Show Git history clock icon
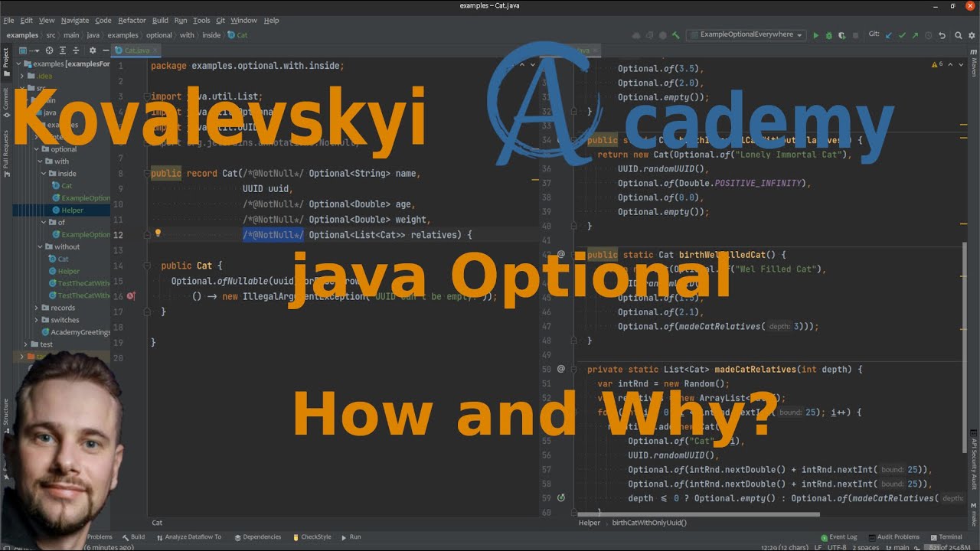Screen dimensions: 980x551 [x=929, y=35]
